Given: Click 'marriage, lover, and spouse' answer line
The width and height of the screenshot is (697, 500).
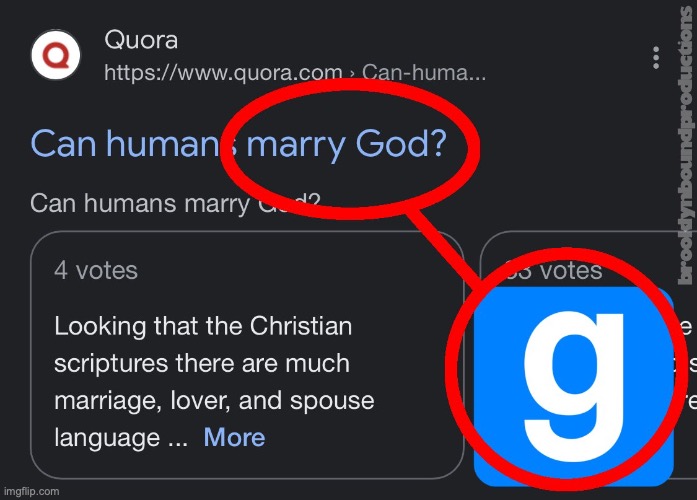Looking at the screenshot, I should click(214, 400).
